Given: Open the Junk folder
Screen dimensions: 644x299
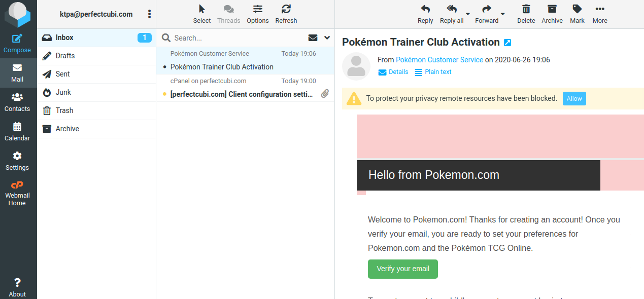Looking at the screenshot, I should point(96,92).
